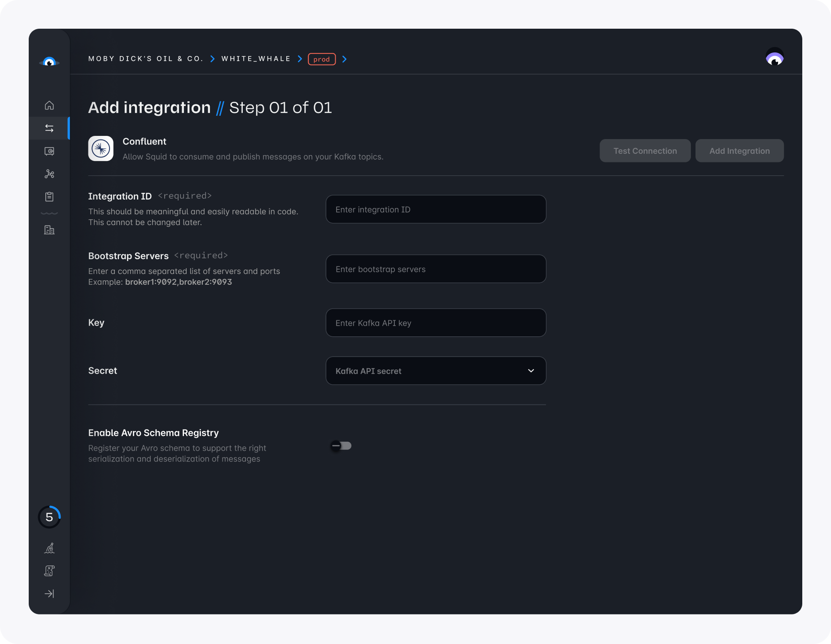Open the graph nodes icon in the sidebar
831x644 pixels.
point(49,174)
